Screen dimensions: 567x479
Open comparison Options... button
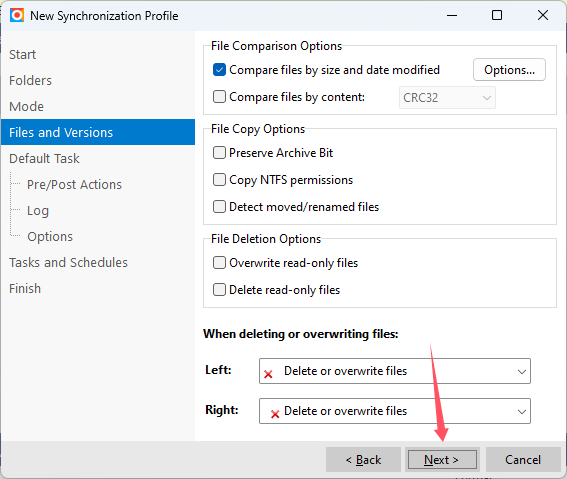tap(509, 69)
